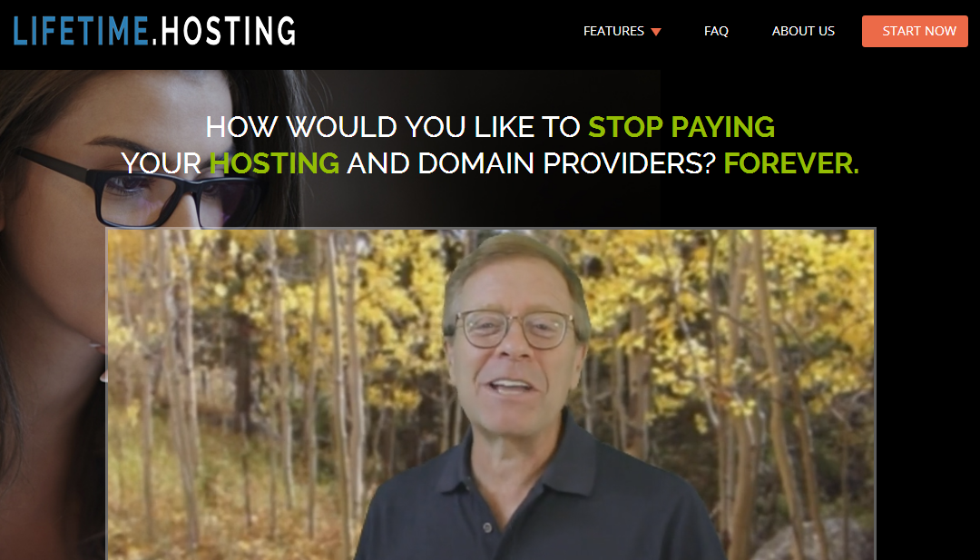Image resolution: width=980 pixels, height=560 pixels.
Task: Select the green FOREVER. headline word
Action: click(791, 163)
